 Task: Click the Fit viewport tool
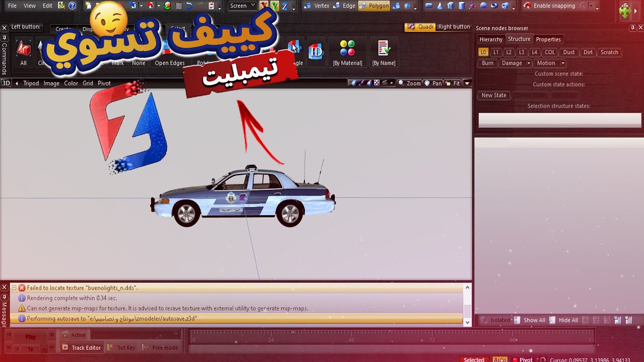pyautogui.click(x=453, y=83)
